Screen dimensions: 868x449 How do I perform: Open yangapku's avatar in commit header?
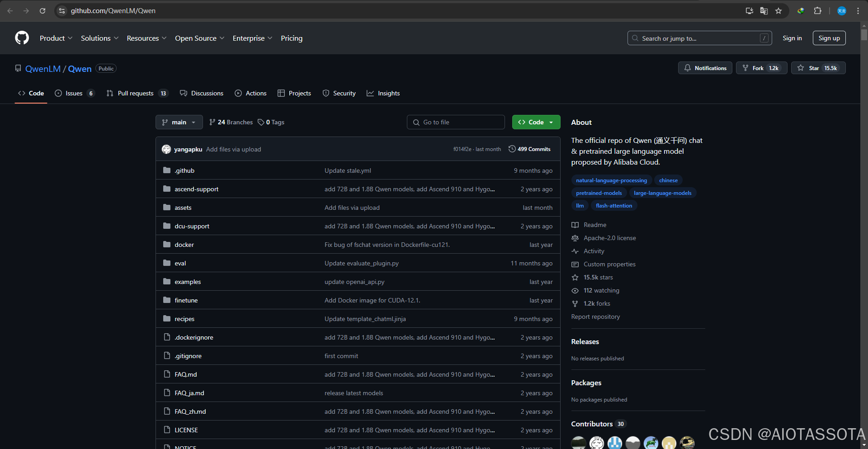point(166,149)
